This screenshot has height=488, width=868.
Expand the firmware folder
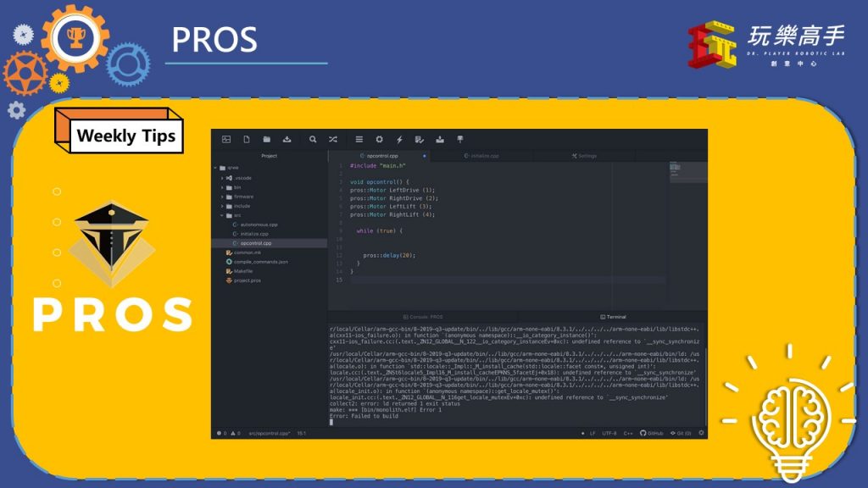tap(222, 197)
